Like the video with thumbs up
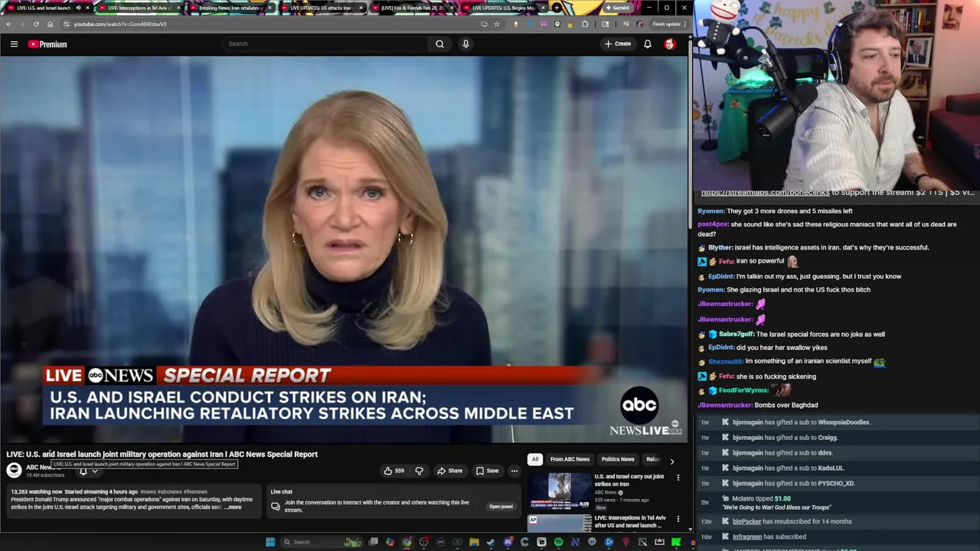980x551 pixels. pos(394,471)
